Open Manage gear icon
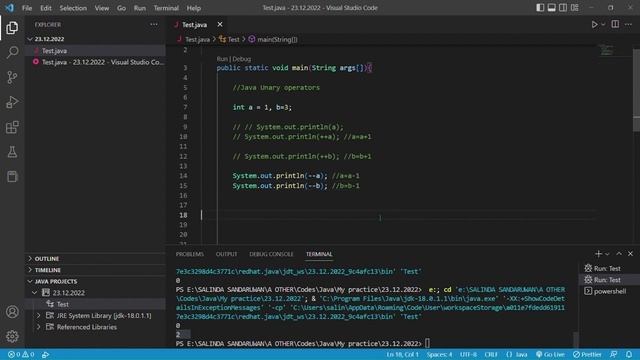640x360 pixels. [x=12, y=336]
